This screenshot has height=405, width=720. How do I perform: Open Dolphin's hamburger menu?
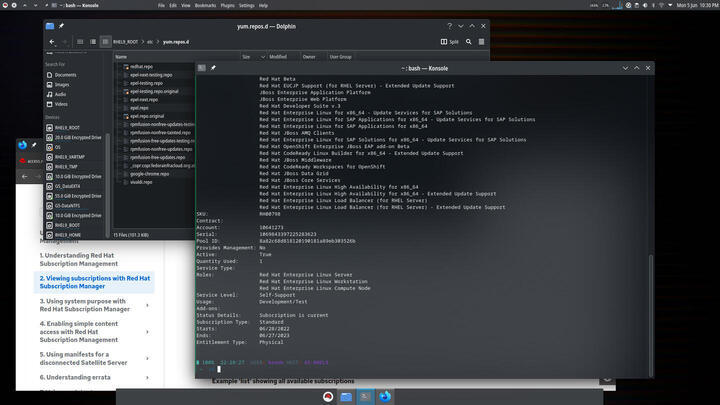click(x=481, y=42)
